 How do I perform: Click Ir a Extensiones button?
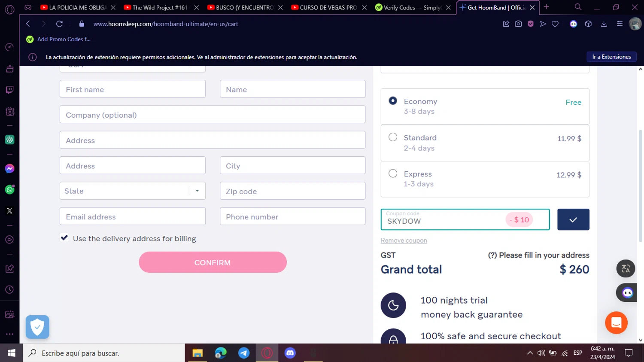tap(611, 57)
